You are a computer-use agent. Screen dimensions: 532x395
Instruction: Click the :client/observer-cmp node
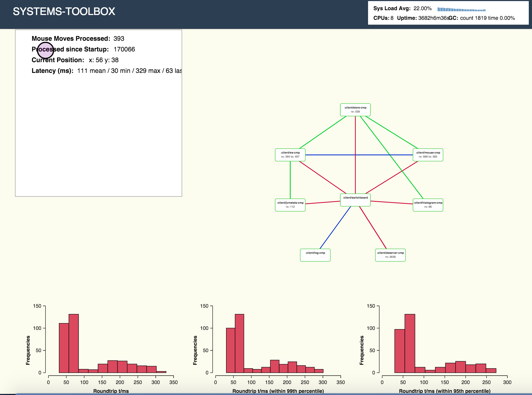coord(390,255)
